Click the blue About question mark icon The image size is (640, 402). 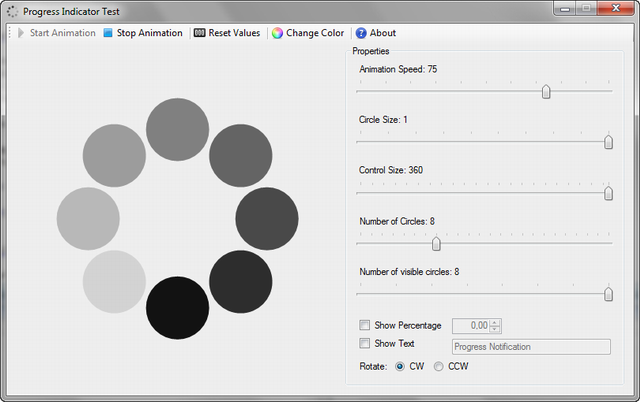point(361,33)
